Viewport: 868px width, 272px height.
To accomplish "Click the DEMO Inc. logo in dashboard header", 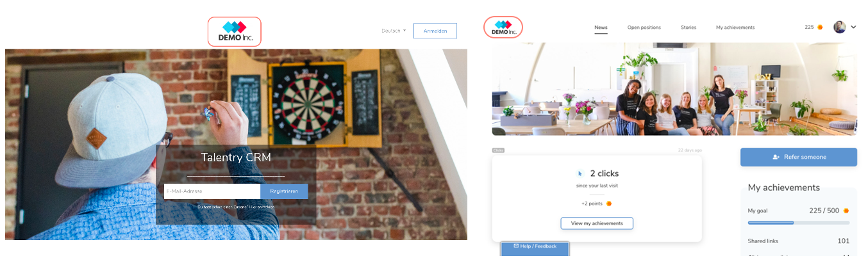I will 503,28.
